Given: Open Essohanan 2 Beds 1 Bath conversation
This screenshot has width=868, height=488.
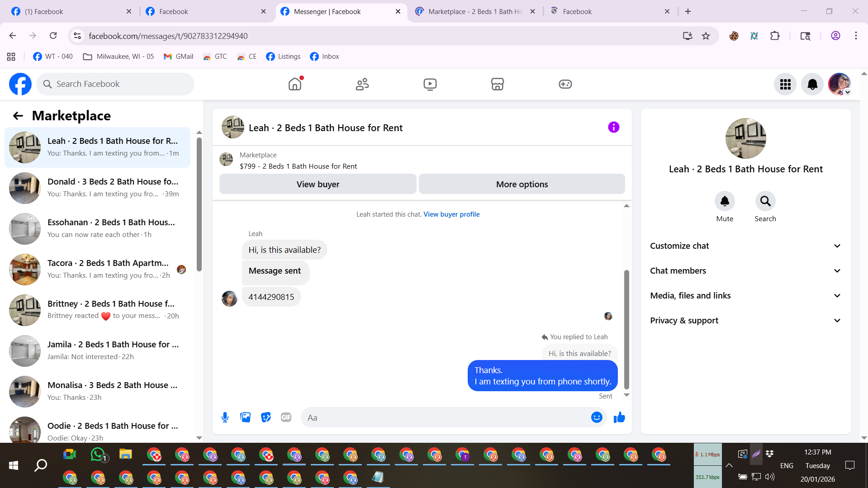Looking at the screenshot, I should point(97,228).
